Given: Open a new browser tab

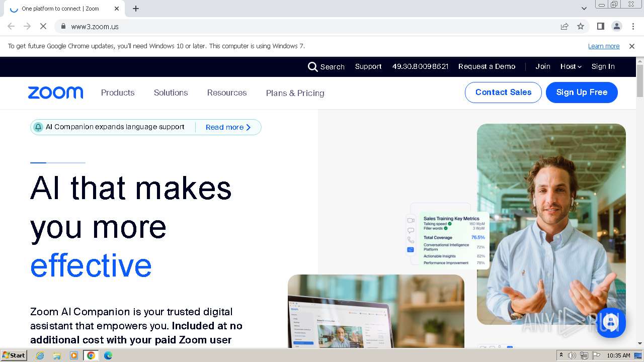Looking at the screenshot, I should pos(136,9).
